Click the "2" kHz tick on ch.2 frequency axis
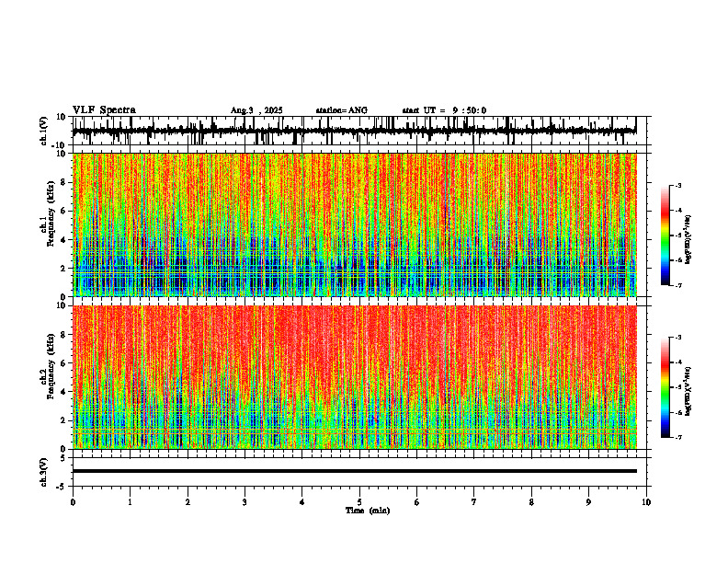Viewport: 728px width, 563px height. (x=63, y=420)
